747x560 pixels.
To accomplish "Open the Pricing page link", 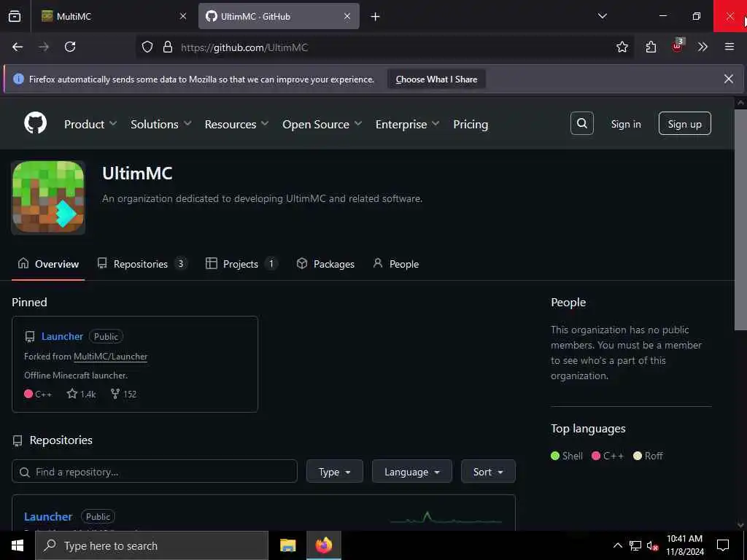I will tap(471, 124).
